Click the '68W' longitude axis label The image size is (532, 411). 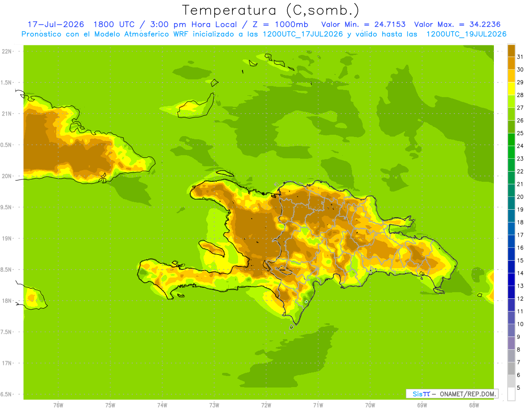pyautogui.click(x=474, y=405)
